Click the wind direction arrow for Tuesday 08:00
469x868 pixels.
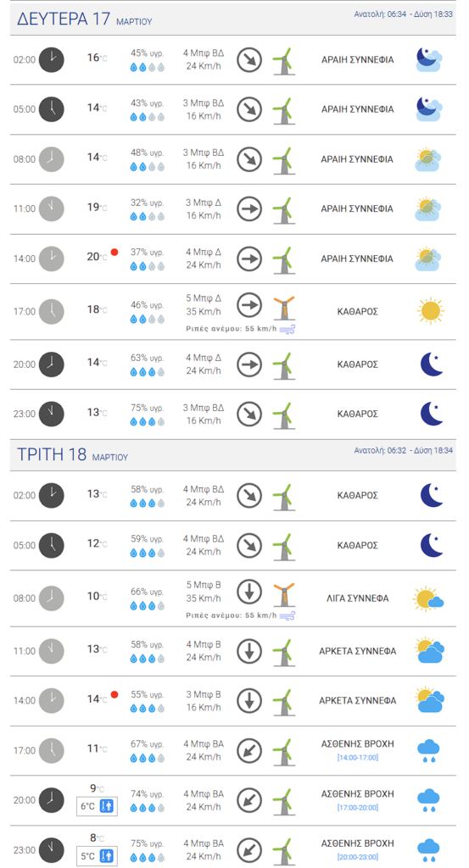tap(249, 593)
